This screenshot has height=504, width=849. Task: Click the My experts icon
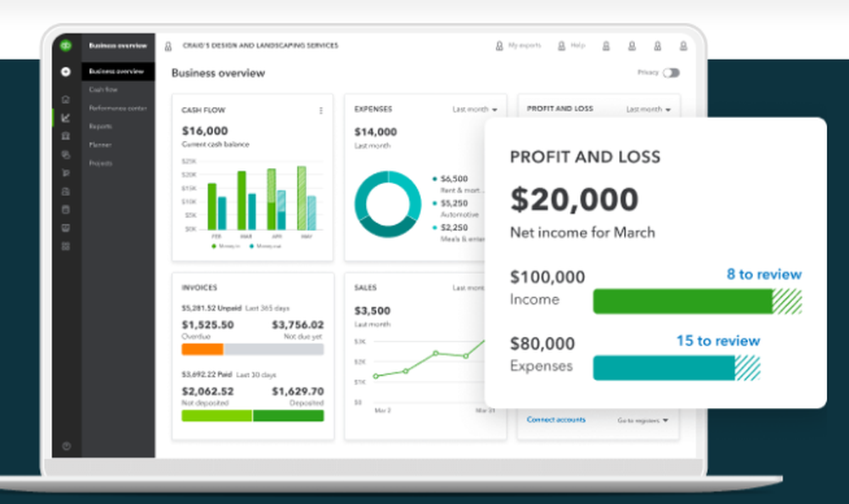point(499,46)
